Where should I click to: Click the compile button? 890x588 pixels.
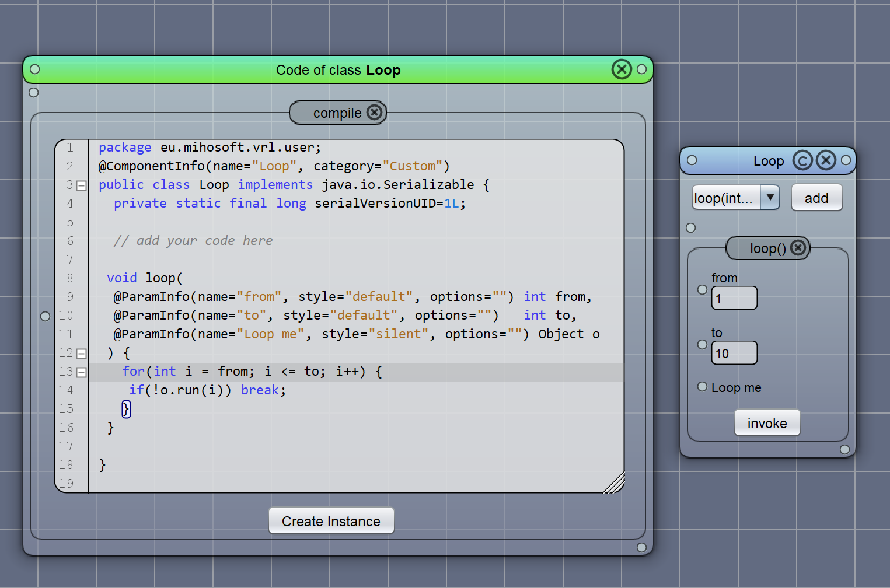[x=337, y=113]
